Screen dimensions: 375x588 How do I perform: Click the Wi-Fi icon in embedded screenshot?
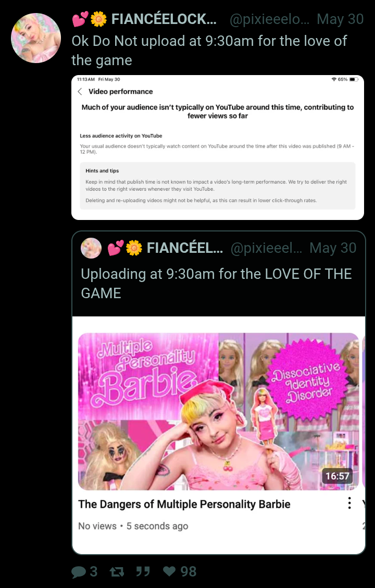point(334,80)
